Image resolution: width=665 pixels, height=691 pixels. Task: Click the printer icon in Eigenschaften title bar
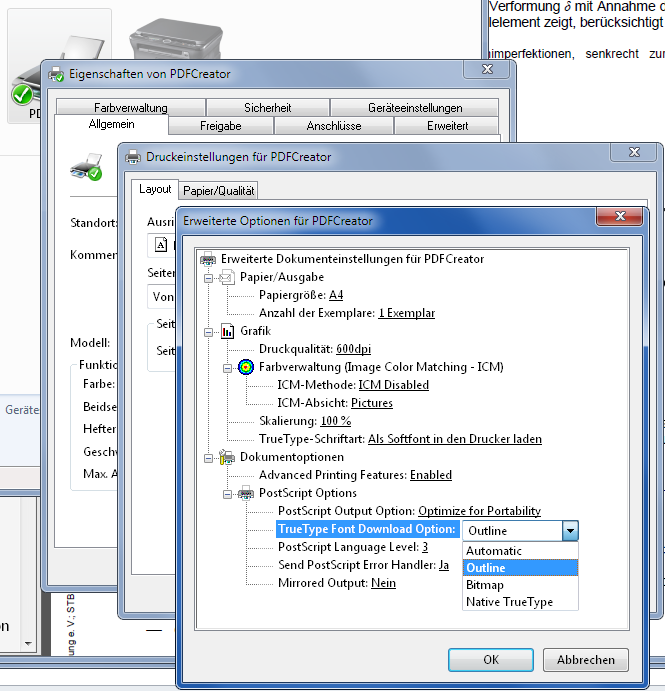pos(56,74)
